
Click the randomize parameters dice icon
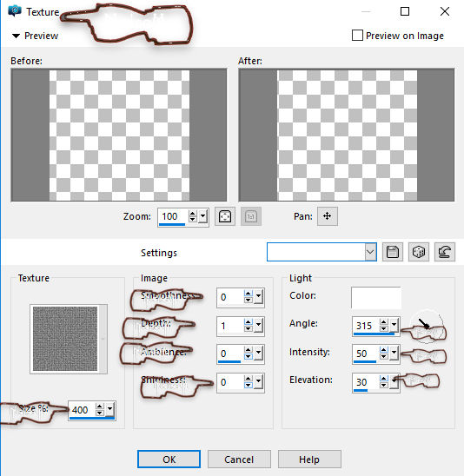(x=419, y=252)
